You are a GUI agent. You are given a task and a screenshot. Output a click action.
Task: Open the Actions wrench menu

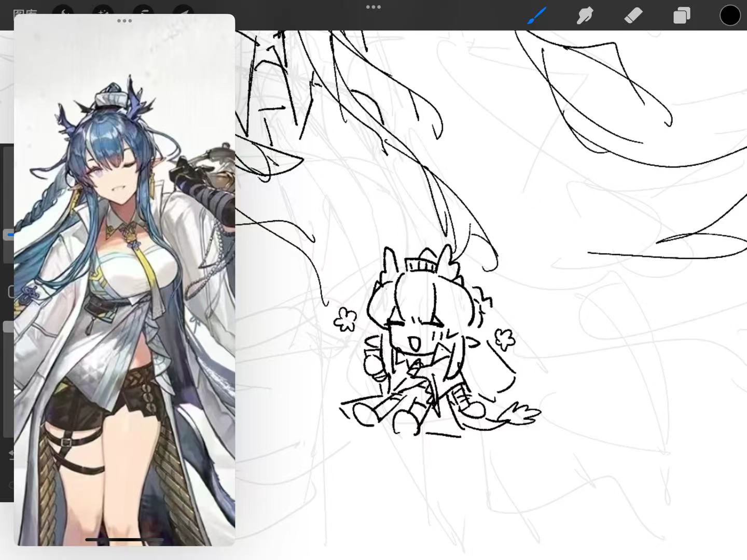click(63, 11)
